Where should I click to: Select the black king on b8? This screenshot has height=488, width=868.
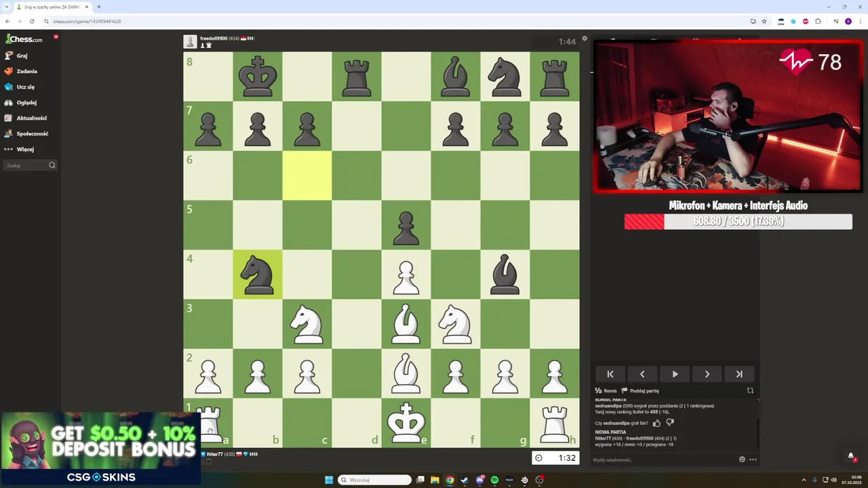click(258, 77)
